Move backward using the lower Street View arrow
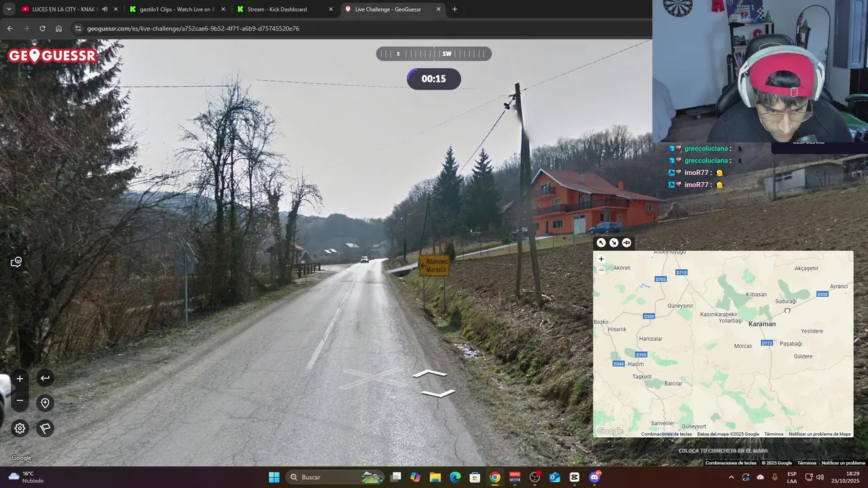Image resolution: width=868 pixels, height=488 pixels. click(x=437, y=393)
